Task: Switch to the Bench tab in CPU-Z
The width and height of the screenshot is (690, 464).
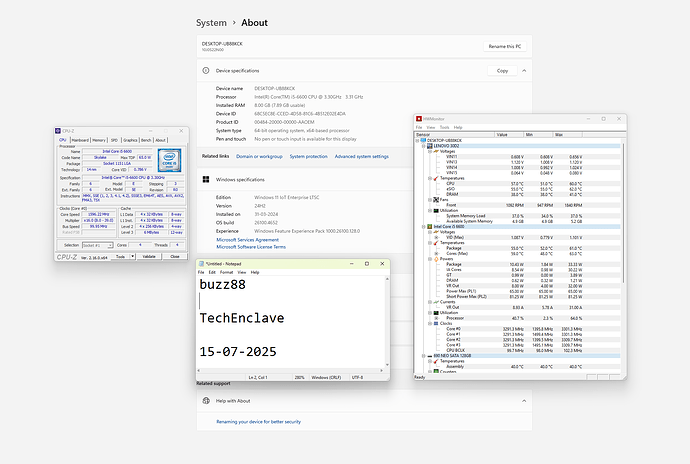Action: 147,140
